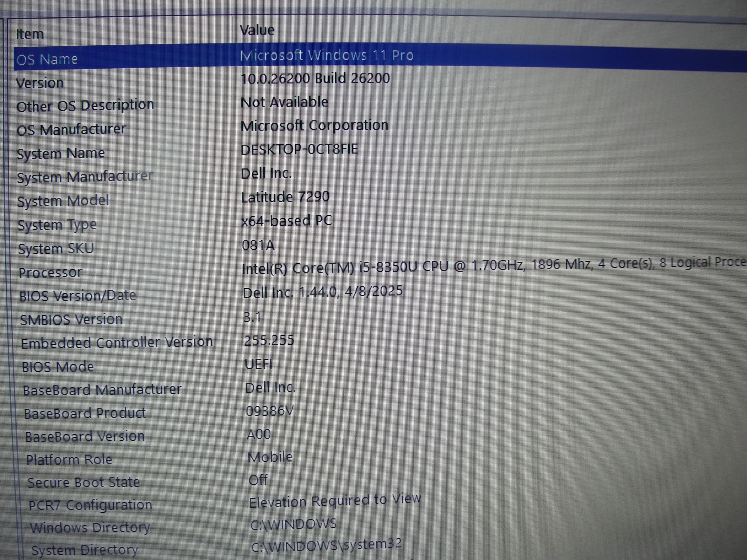Select the System Type row
This screenshot has height=560, width=747.
point(57,225)
